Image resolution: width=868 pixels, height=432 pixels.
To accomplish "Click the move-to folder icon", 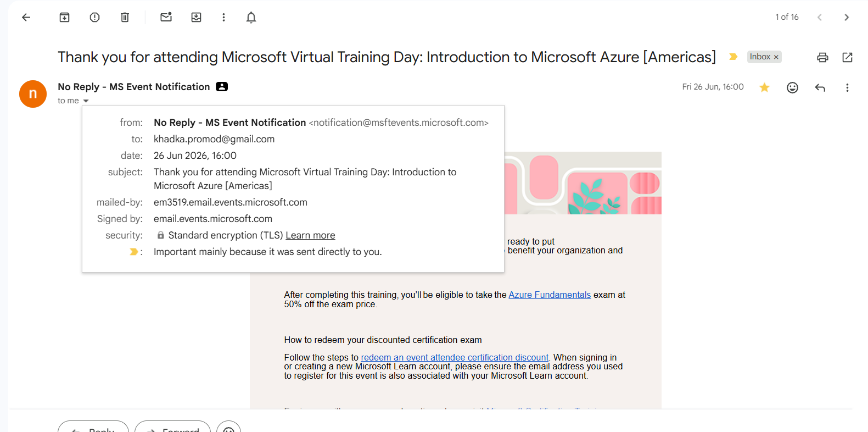I will [x=196, y=18].
